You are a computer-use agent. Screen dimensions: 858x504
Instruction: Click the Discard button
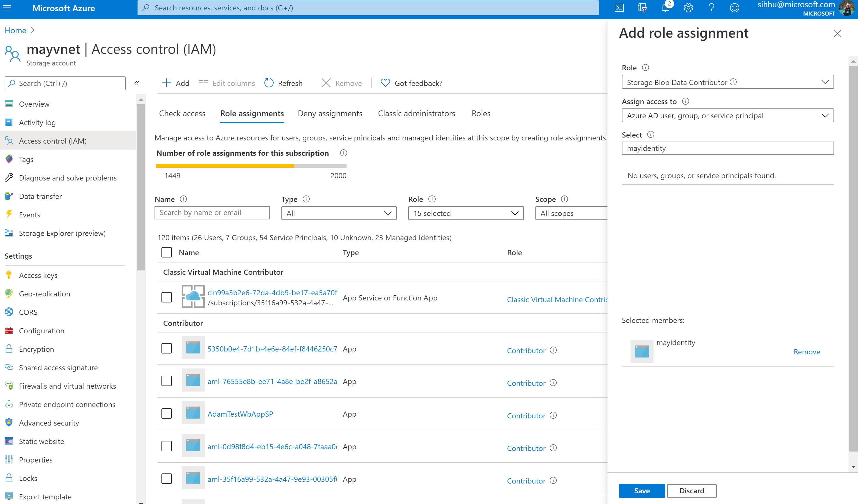692,491
